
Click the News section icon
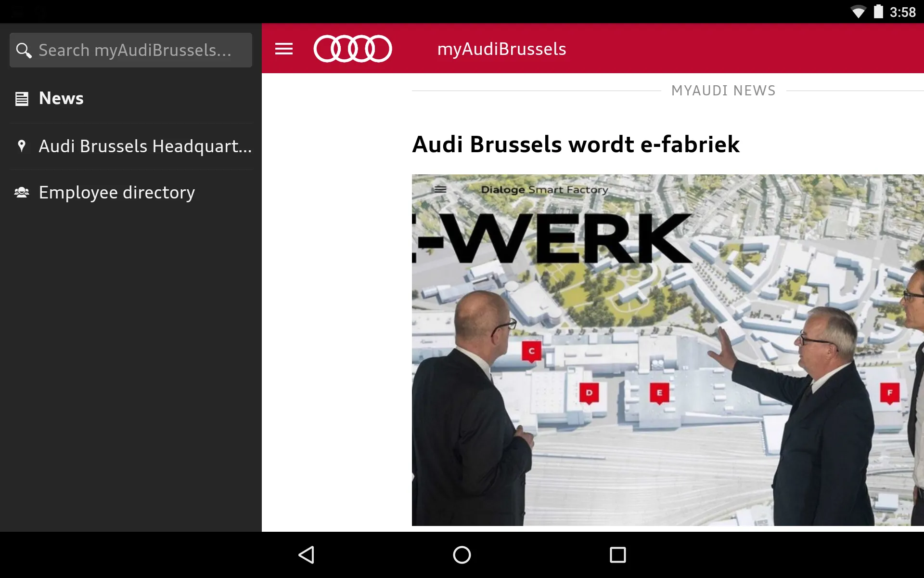point(22,99)
